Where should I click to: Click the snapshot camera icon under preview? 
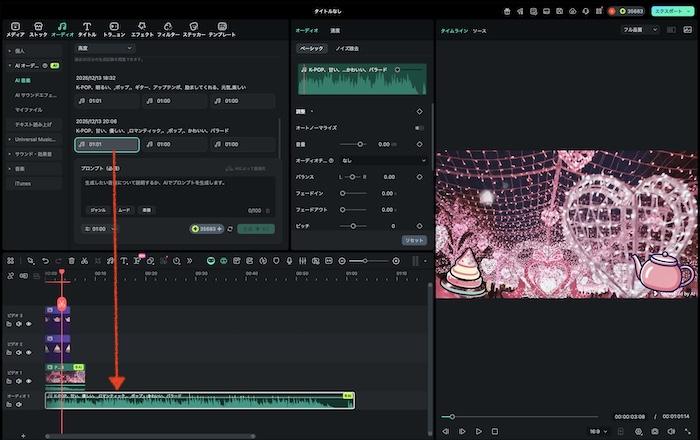click(655, 432)
